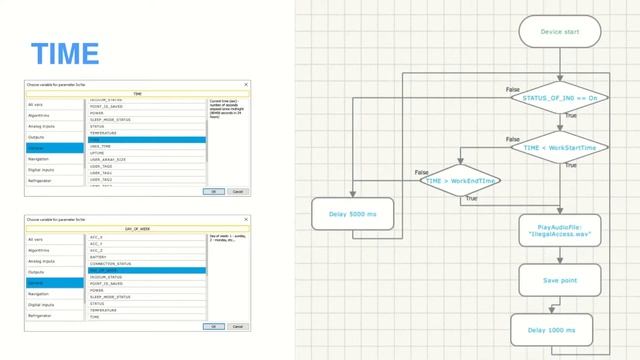Select the Save point flowchart block

coord(560,280)
